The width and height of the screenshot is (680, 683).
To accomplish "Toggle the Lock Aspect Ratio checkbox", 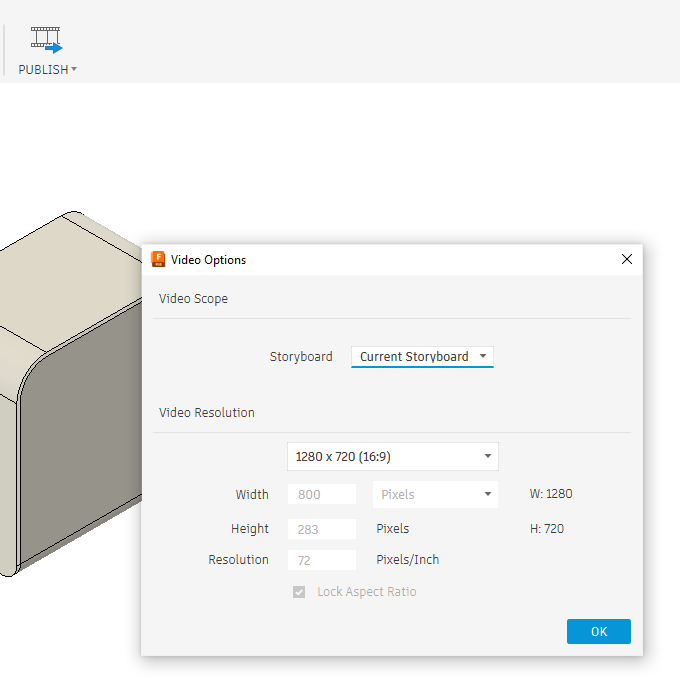I will coord(299,592).
